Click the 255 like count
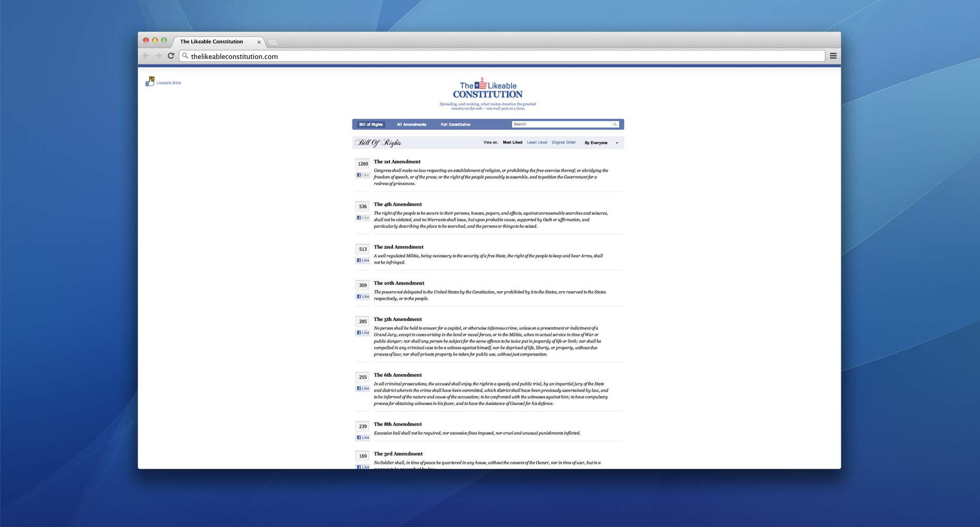 click(363, 377)
